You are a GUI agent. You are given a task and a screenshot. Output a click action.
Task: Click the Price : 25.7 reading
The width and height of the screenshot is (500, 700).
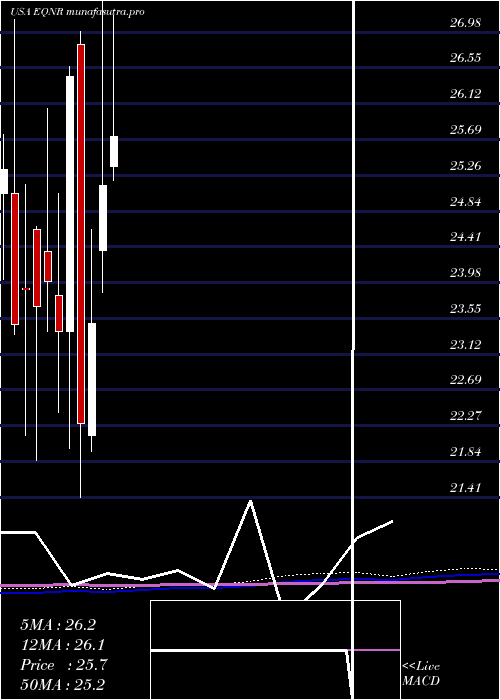pos(64,665)
